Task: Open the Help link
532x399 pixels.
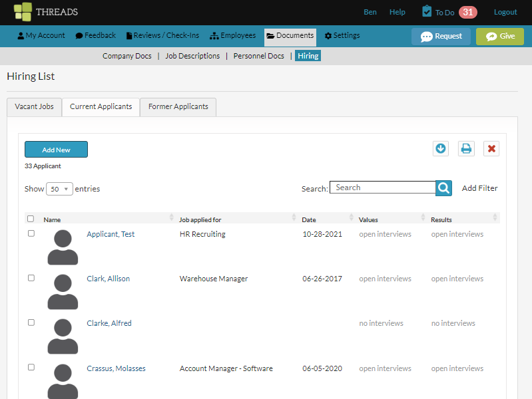Action: (x=397, y=12)
